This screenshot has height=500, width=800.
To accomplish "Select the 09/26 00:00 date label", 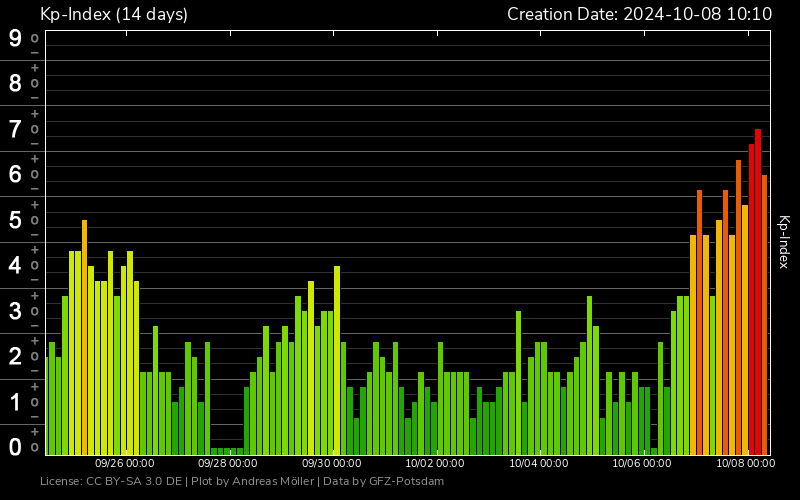I will 124,463.
